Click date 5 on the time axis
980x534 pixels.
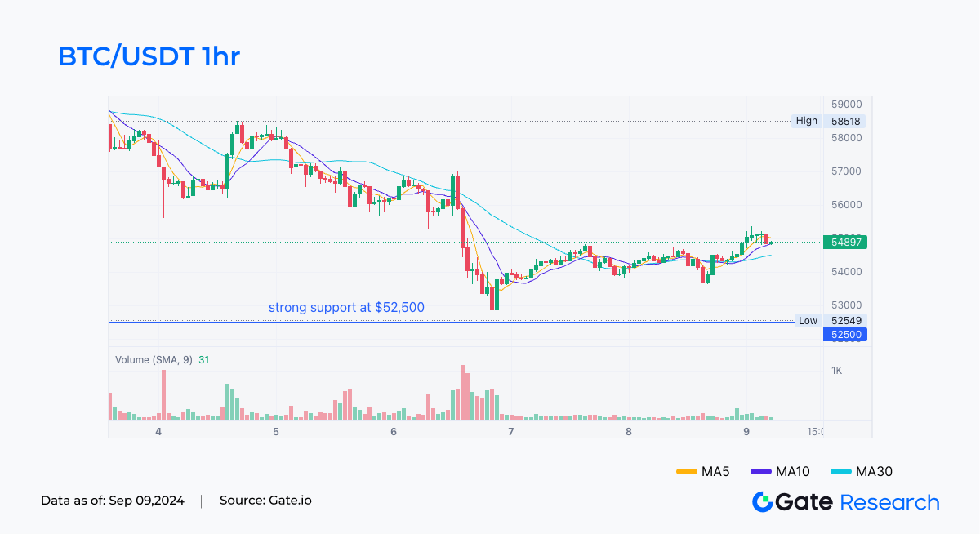coord(276,431)
